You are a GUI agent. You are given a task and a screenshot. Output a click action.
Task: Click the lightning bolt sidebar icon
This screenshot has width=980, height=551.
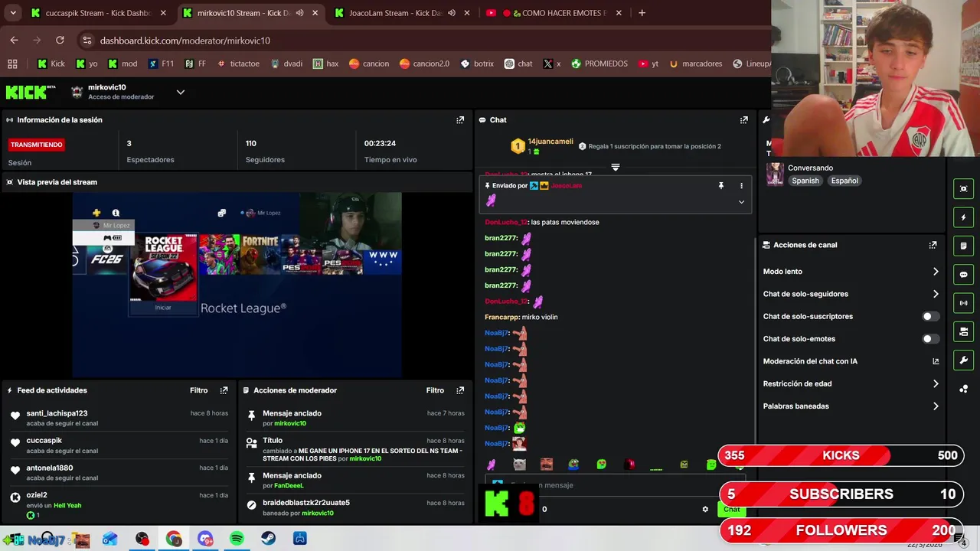[963, 217]
